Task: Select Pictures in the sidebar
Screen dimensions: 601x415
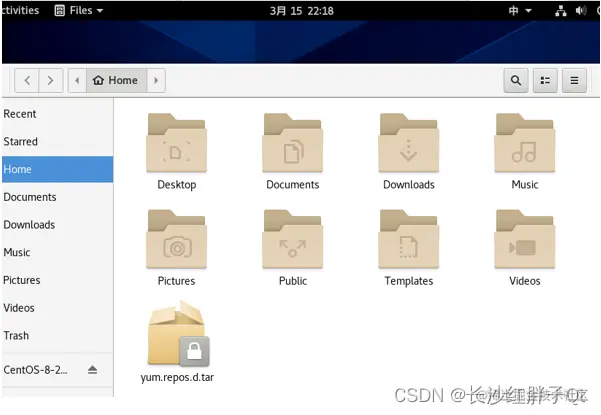Action: 57,280
